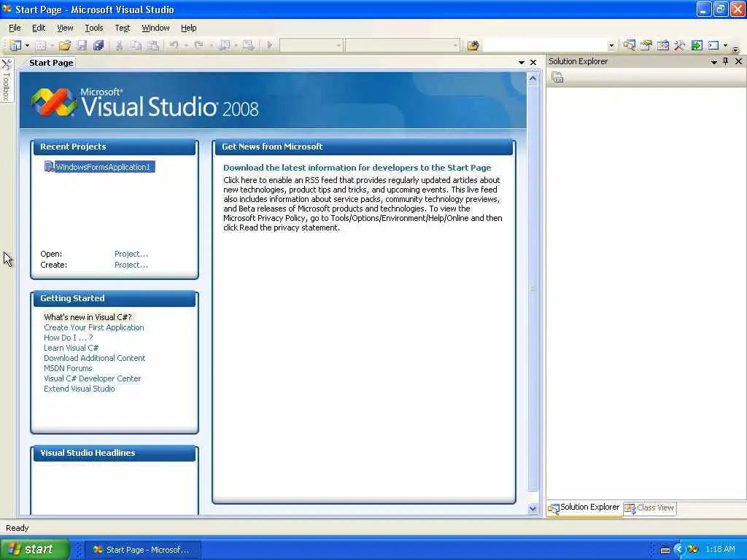Click the Cut scissors icon
Viewport: 747px width, 560px height.
tap(119, 46)
